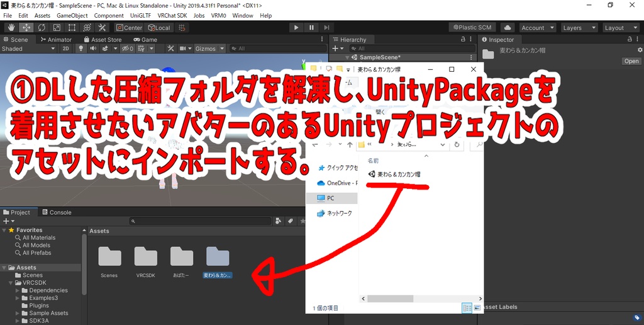
Task: Open the cloud services icon
Action: 508,28
